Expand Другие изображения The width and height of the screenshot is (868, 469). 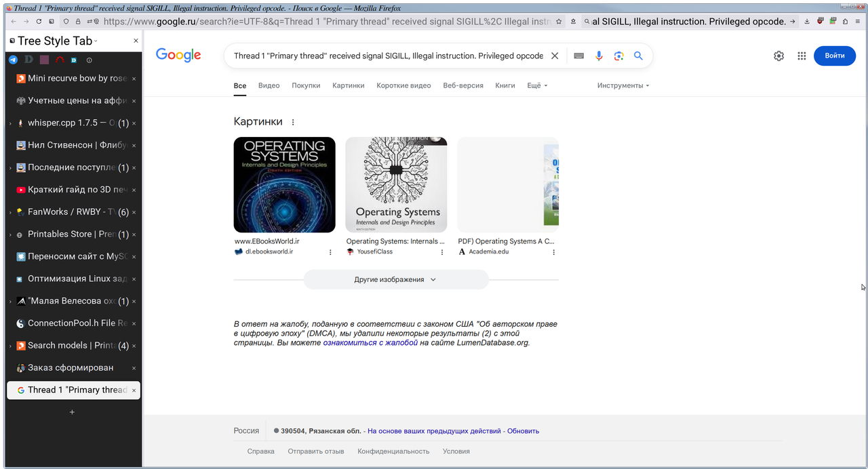pyautogui.click(x=396, y=279)
